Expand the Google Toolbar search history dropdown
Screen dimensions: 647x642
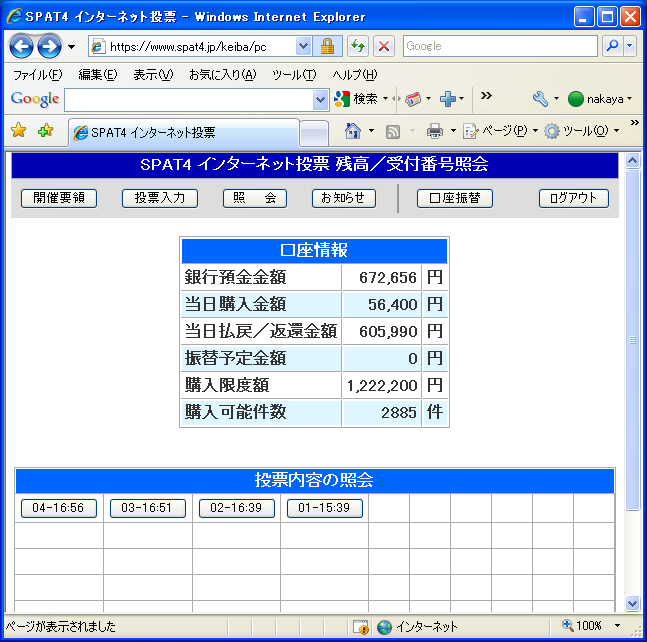pos(321,100)
